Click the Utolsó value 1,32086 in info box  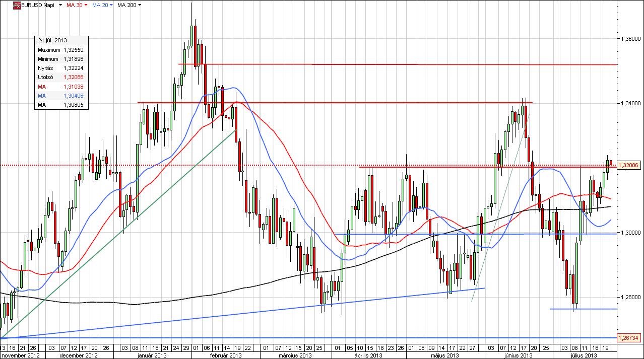pos(75,77)
